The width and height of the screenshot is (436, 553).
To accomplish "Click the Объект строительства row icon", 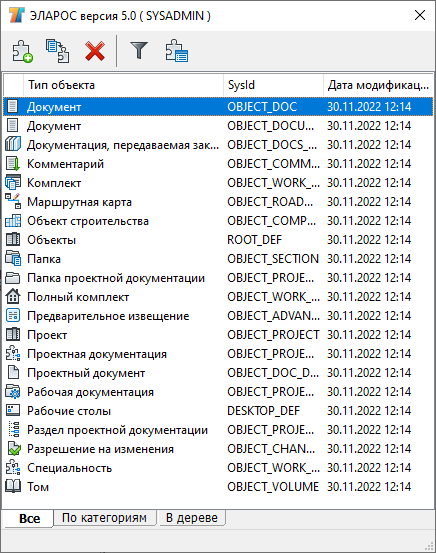I will point(13,221).
